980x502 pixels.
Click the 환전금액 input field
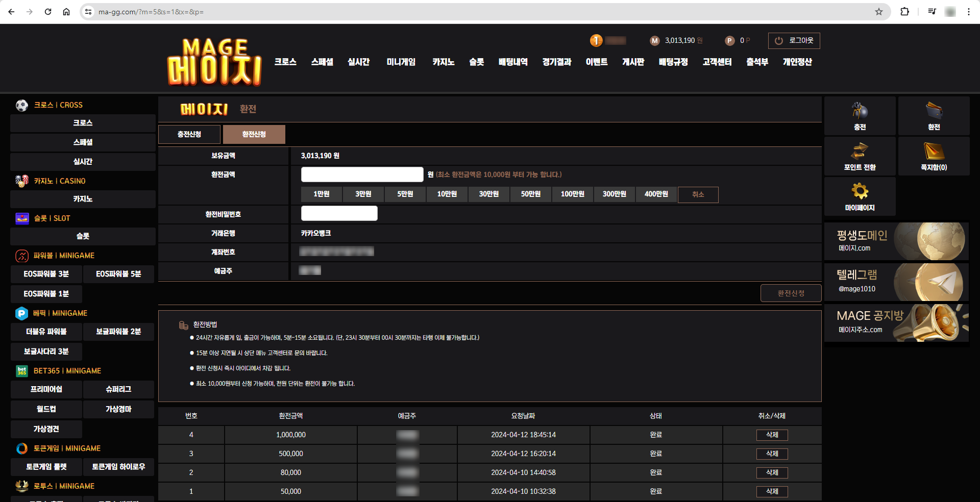pyautogui.click(x=362, y=174)
